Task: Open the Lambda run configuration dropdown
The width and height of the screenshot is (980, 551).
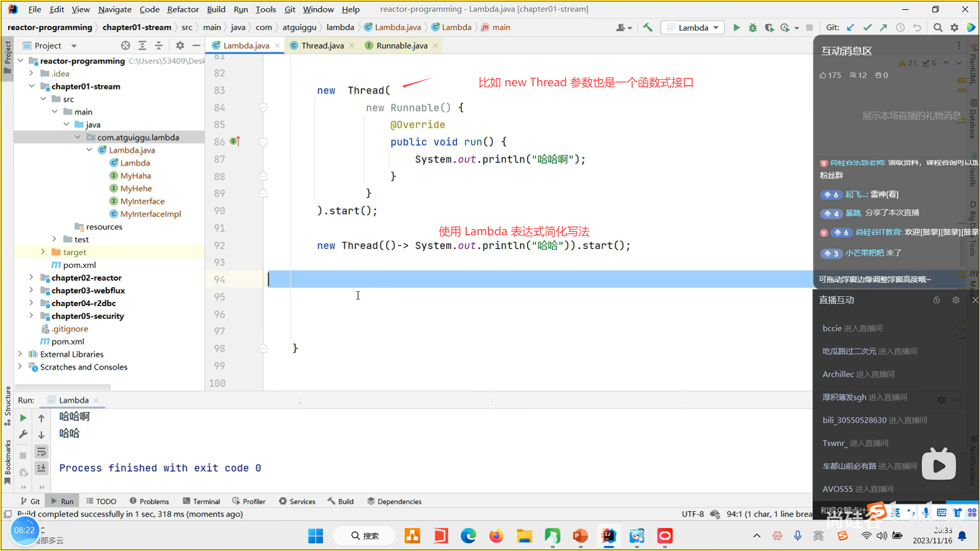Action: point(693,28)
